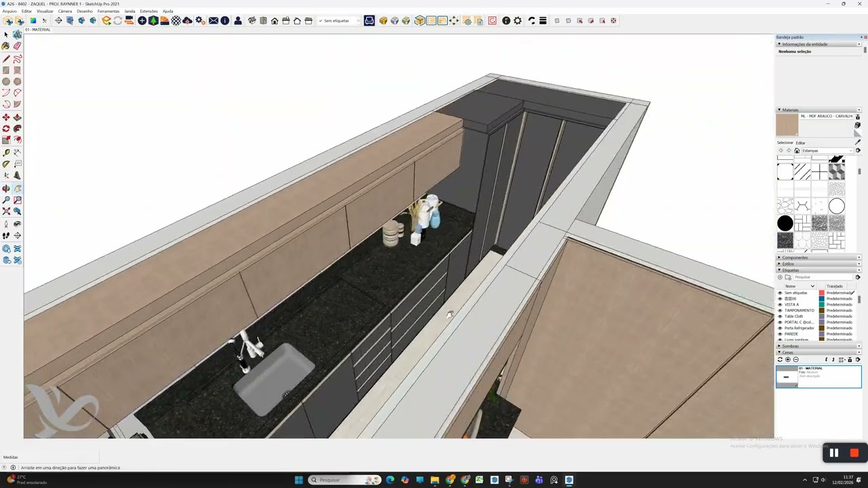The image size is (868, 488).
Task: Select the 01 - MATERIAL scene thumbnail
Action: pyautogui.click(x=787, y=377)
